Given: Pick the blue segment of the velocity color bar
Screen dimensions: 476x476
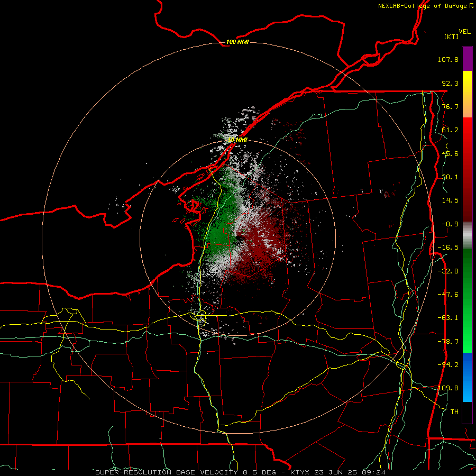Looking at the screenshot, I should [x=467, y=377].
